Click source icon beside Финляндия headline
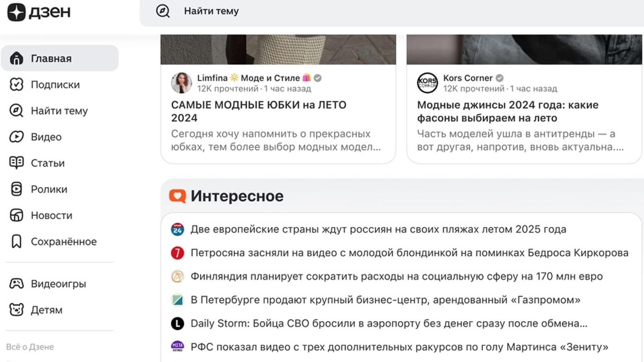This screenshot has width=644, height=362. [x=178, y=276]
